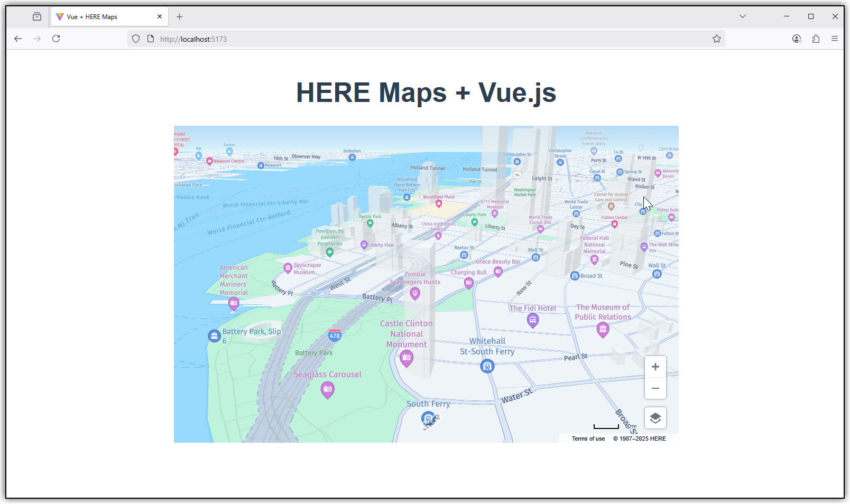The width and height of the screenshot is (850, 504).
Task: Click the Museum of Public Relations museum icon
Action: pyautogui.click(x=603, y=330)
